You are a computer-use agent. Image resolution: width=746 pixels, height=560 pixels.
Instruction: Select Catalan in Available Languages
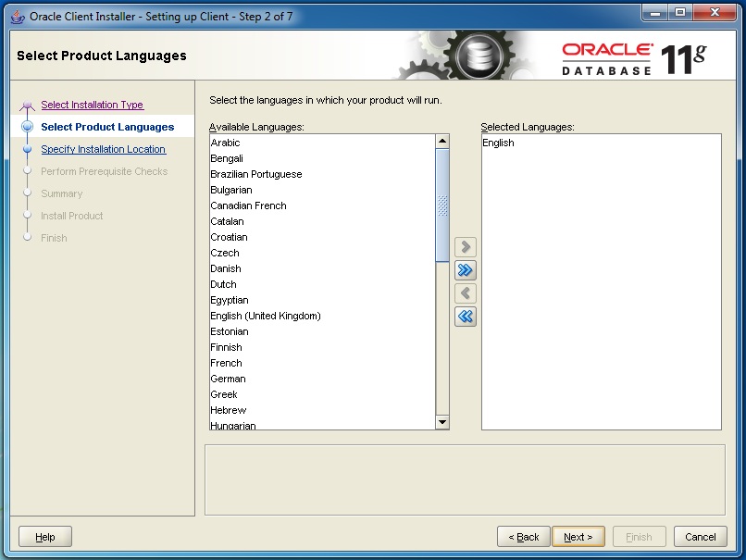(322, 221)
